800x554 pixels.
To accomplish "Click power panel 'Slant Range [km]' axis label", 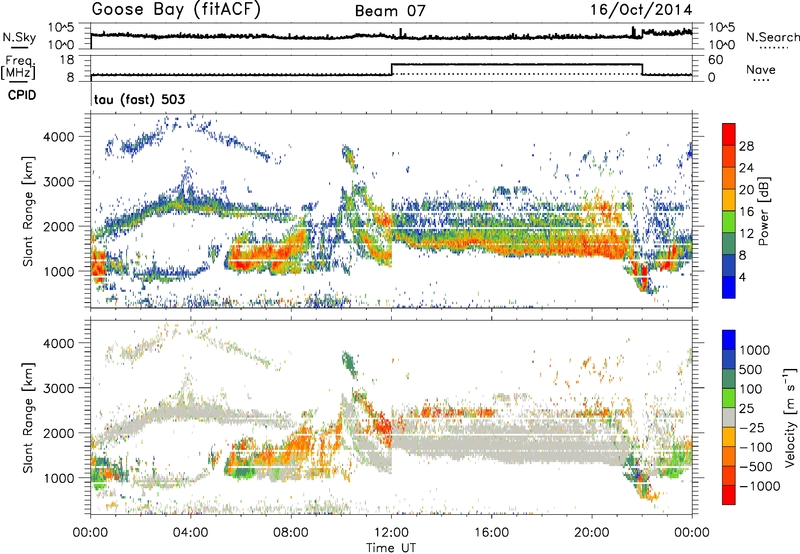I will pyautogui.click(x=28, y=211).
